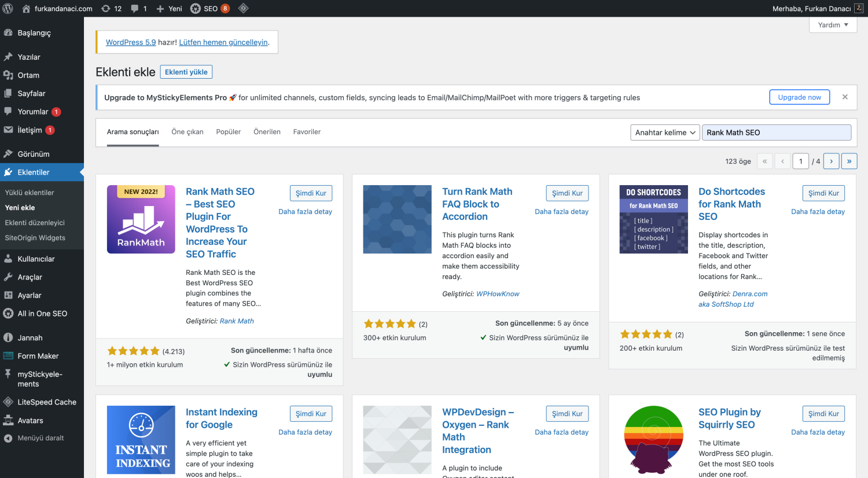The image size is (868, 478).
Task: Open the WordPress 5.9 link
Action: click(131, 42)
